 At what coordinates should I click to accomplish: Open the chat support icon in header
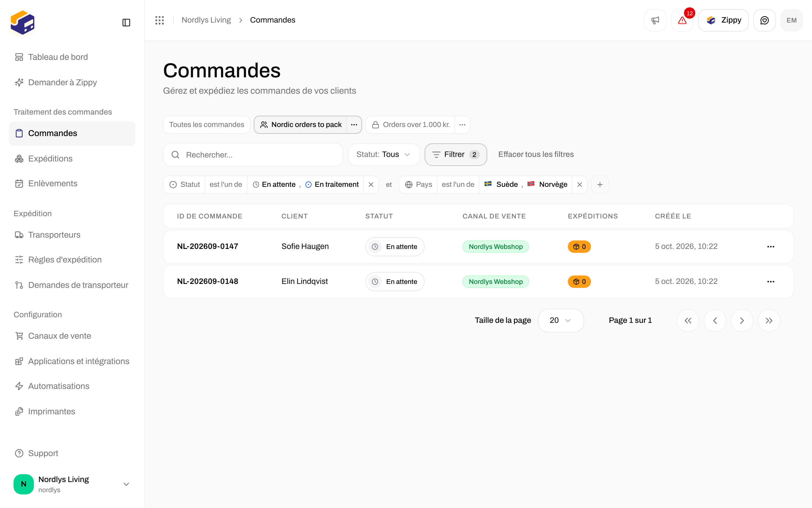764,20
